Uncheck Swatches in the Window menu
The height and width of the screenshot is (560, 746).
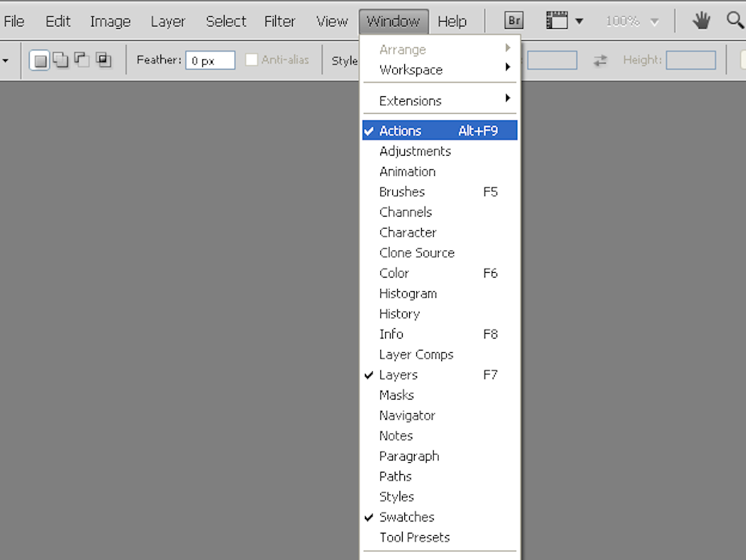click(406, 517)
